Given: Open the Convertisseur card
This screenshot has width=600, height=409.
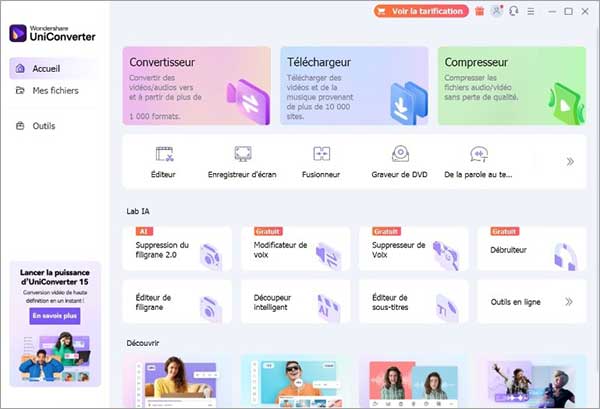Looking at the screenshot, I should point(197,86).
